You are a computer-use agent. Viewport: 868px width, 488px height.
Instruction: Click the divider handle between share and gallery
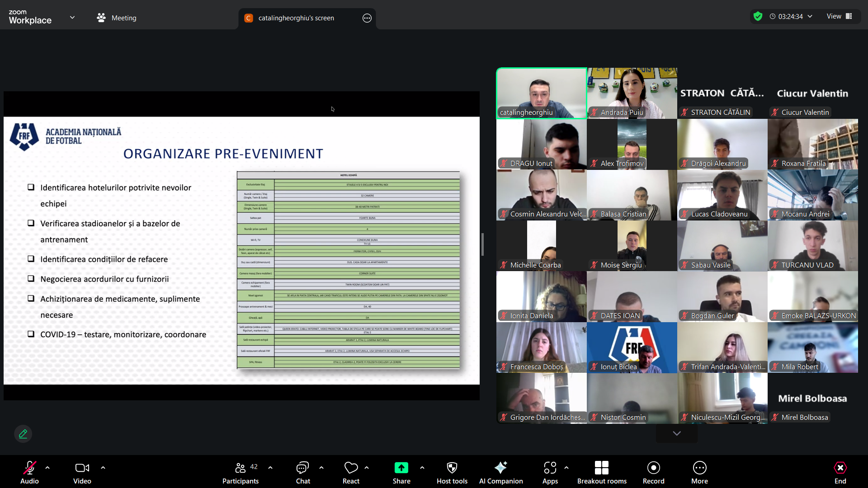coord(482,244)
